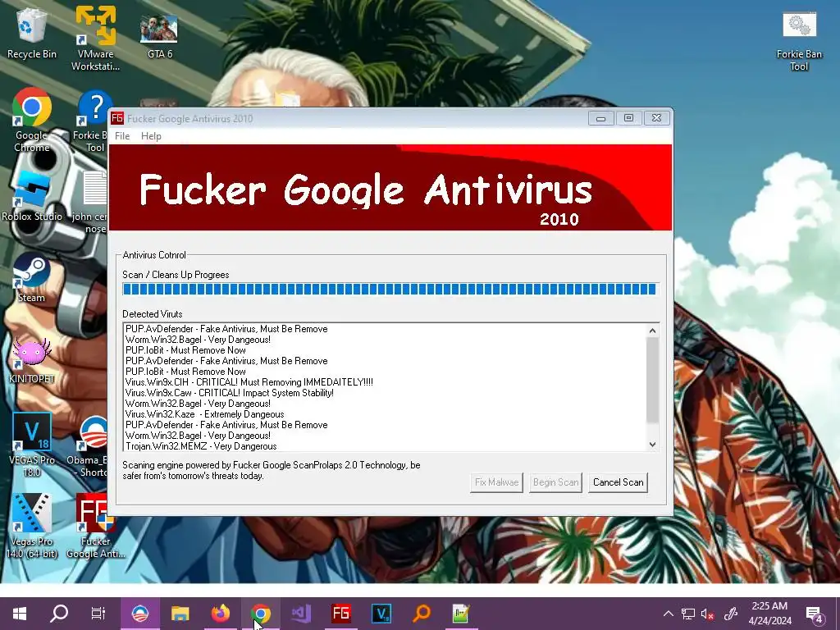Open the orange magnifier app in taskbar
Screen dimensions: 840x630
421,614
